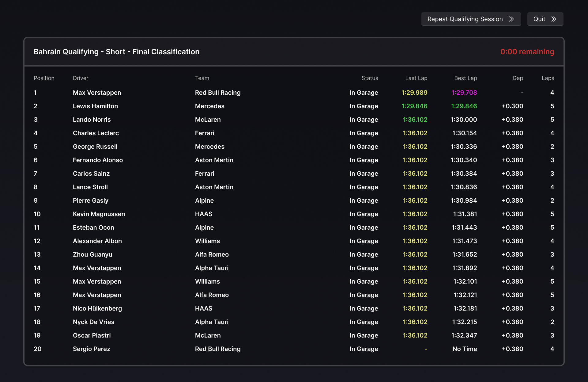
Task: Click double chevron beside Repeat Qualifying Session
Action: click(x=511, y=19)
